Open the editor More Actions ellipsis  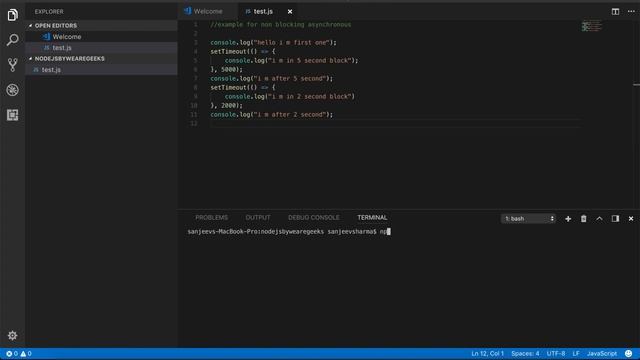(631, 11)
